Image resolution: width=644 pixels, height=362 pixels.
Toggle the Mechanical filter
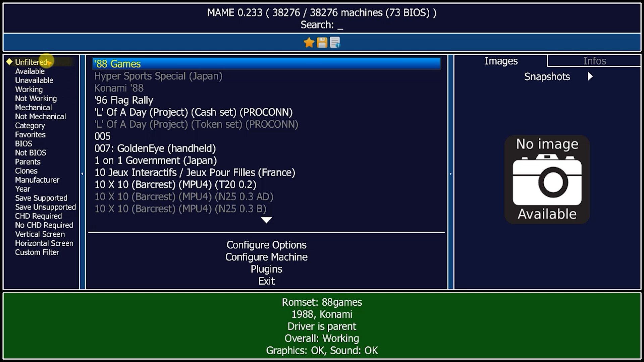pos(33,107)
